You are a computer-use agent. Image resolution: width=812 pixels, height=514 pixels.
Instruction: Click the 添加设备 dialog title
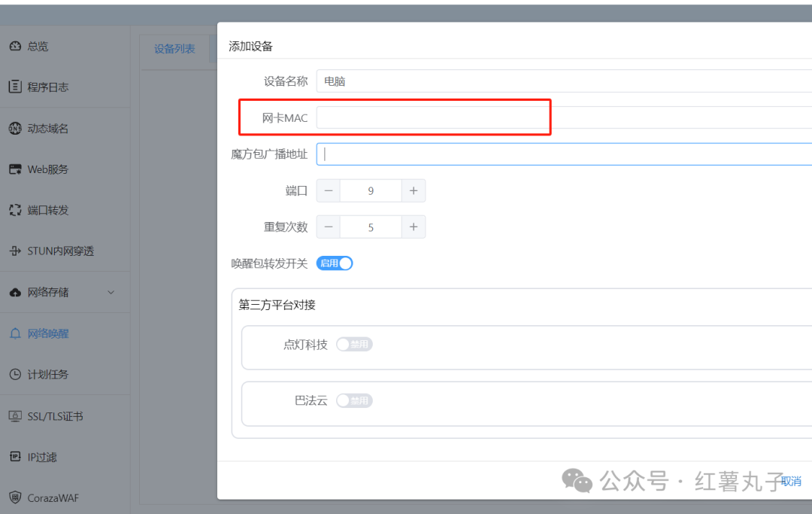250,46
